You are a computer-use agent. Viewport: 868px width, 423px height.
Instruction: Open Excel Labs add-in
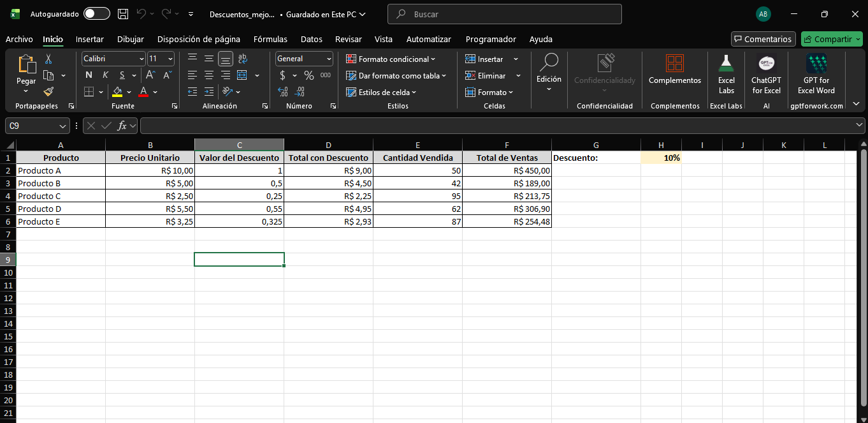(727, 74)
